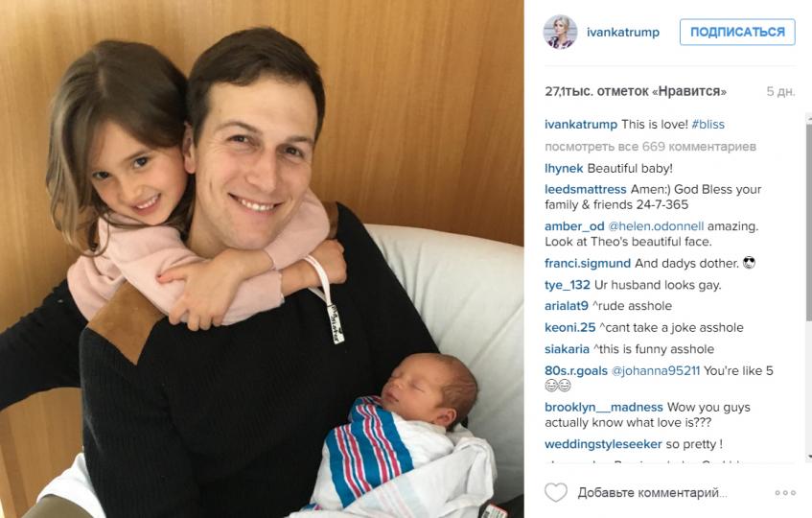812x518 pixels.
Task: Expand посмотреть все 669 комментариев
Action: coord(650,147)
